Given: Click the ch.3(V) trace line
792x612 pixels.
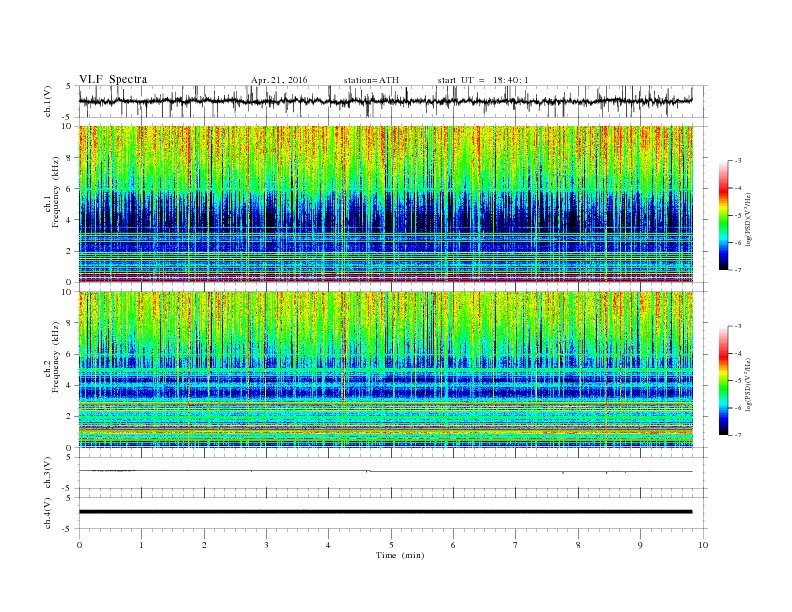Looking at the screenshot, I should tap(386, 471).
